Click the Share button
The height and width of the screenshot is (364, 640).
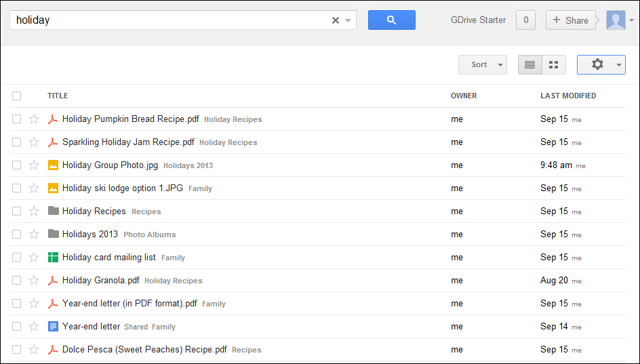[x=571, y=20]
